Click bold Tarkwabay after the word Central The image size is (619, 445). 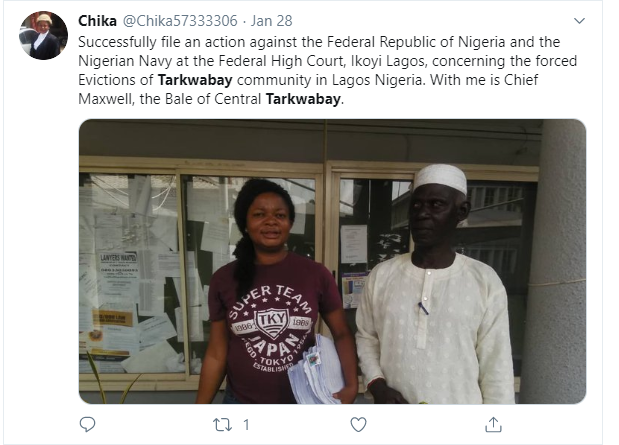304,99
